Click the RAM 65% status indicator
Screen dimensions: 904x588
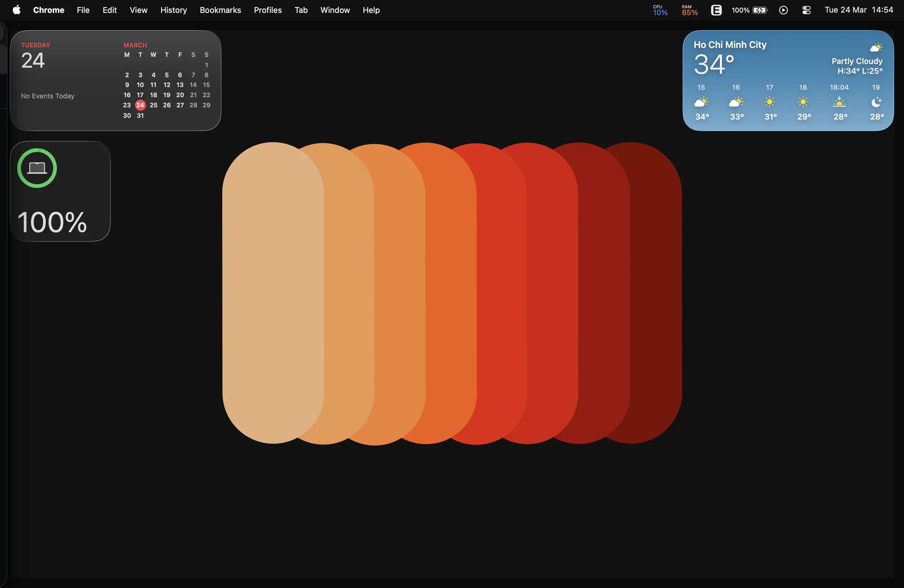(x=689, y=10)
